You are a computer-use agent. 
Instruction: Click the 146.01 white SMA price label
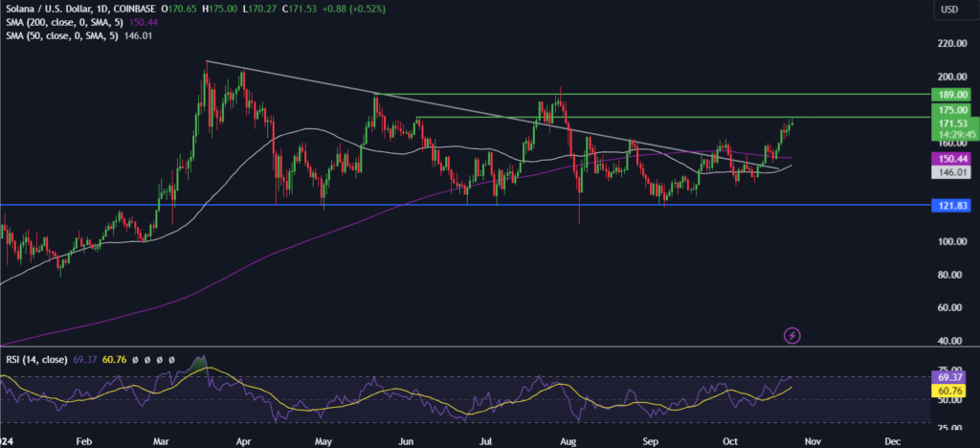[949, 172]
